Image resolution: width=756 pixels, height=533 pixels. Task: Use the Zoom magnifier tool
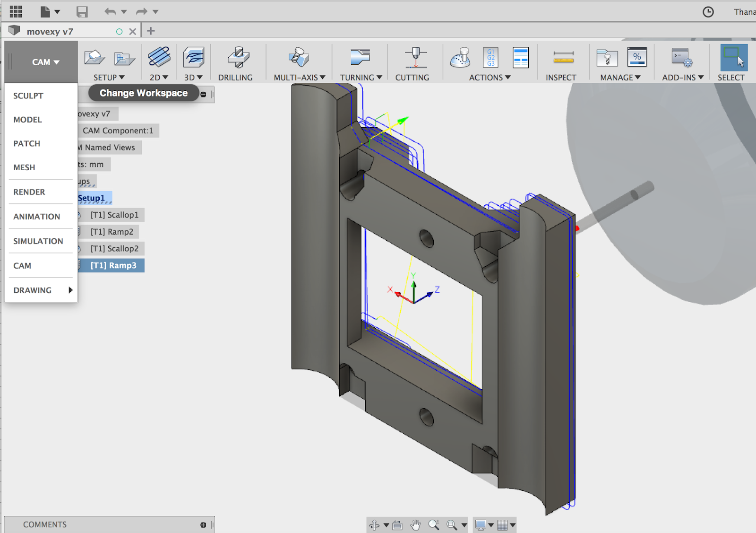pos(434,524)
